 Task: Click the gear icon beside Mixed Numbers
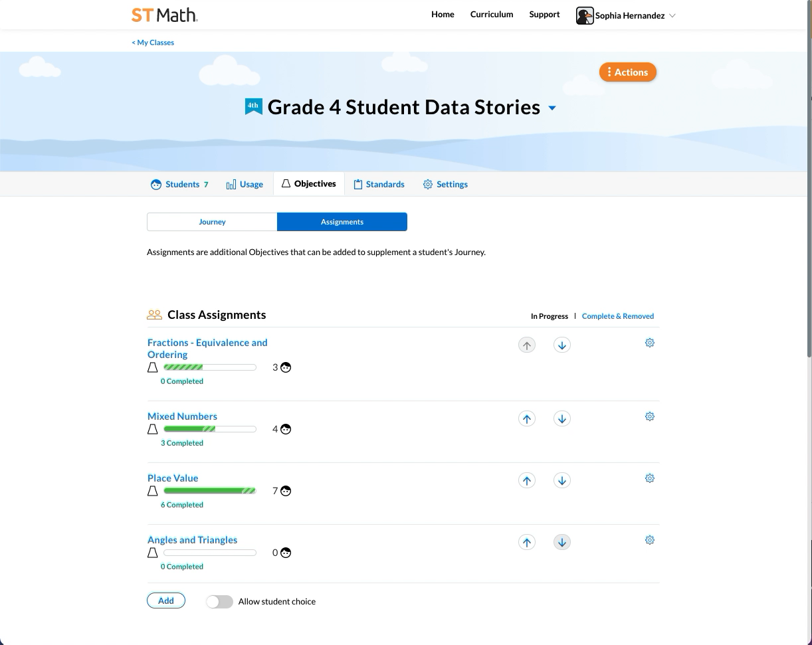point(649,416)
